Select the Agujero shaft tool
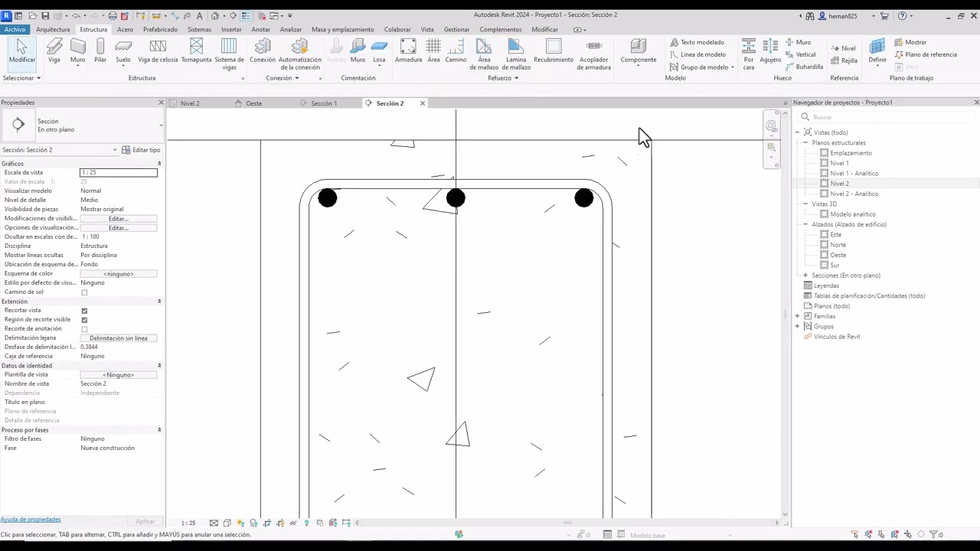Image resolution: width=980 pixels, height=551 pixels. (770, 51)
